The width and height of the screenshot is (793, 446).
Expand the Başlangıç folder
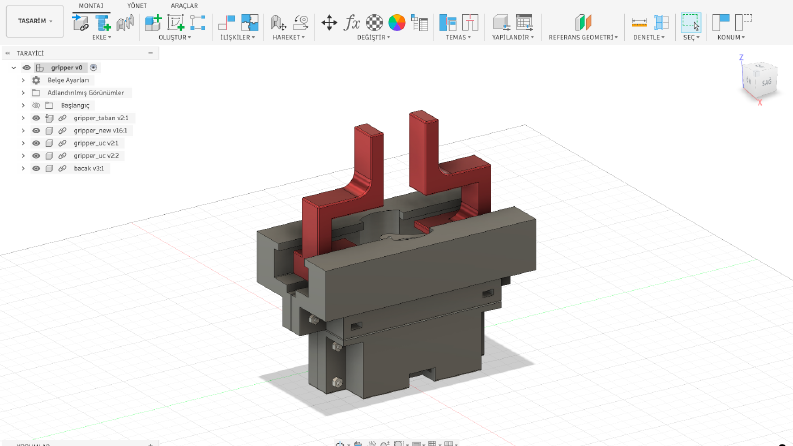[23, 105]
